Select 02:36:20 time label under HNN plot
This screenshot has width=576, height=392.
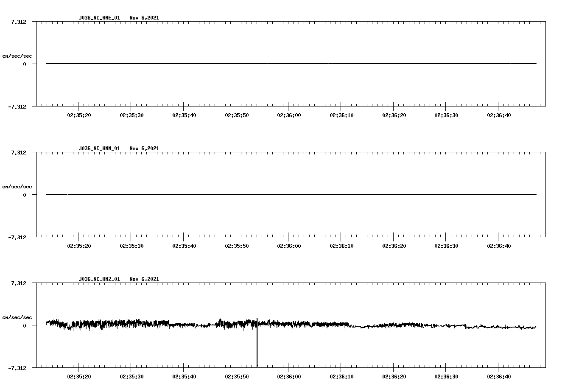tap(394, 246)
